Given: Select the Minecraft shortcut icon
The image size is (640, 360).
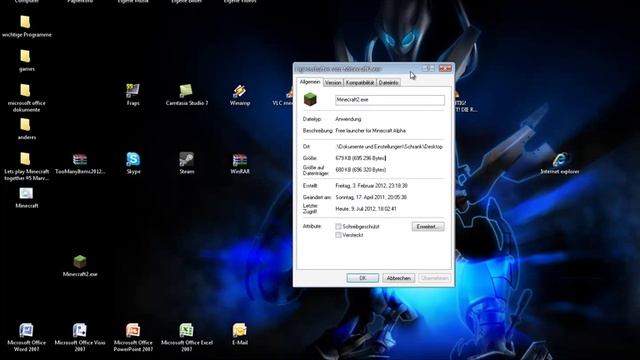Looking at the screenshot, I should (x=26, y=193).
